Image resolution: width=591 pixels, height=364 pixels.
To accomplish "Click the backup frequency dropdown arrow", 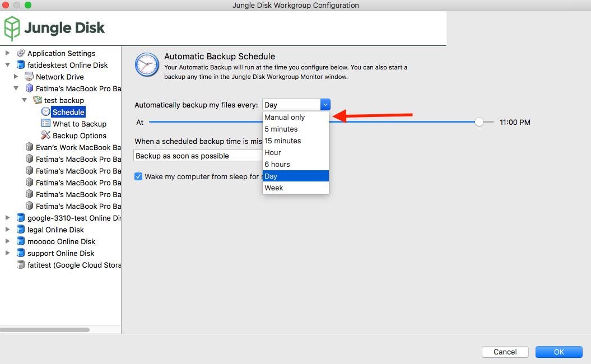I will coord(325,104).
